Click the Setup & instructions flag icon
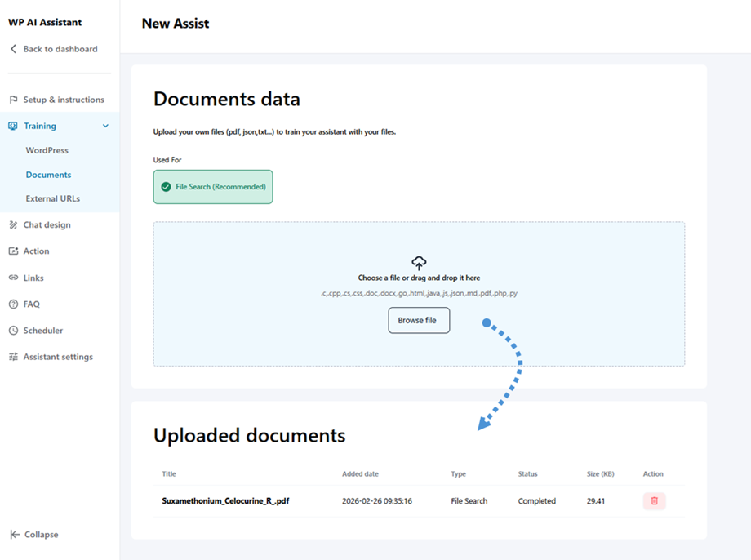The width and height of the screenshot is (751, 560). coord(13,100)
